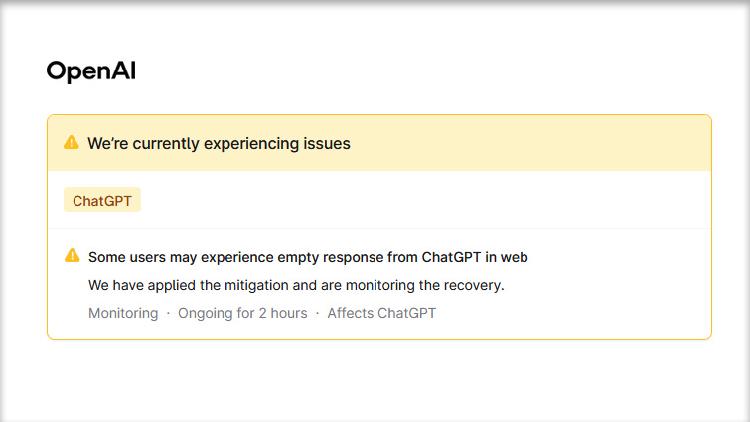Screen dimensions: 750x422
Task: Click the dot separator before Affects ChatGPT
Action: (x=317, y=313)
